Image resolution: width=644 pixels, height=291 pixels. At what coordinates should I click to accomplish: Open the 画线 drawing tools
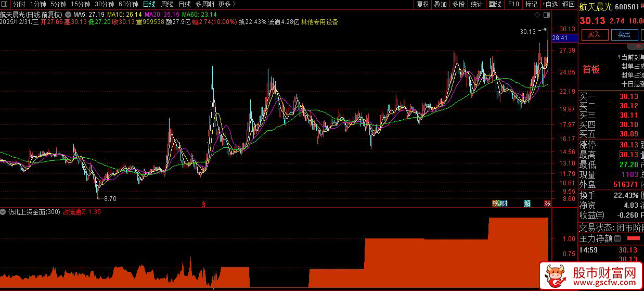pos(495,4)
